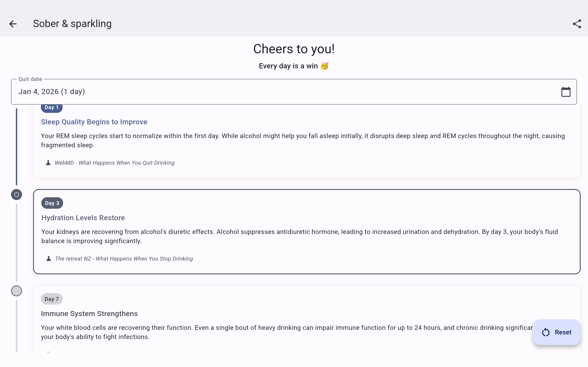The width and height of the screenshot is (588, 367).
Task: Select Hydration Levels Restore heading
Action: pos(83,218)
